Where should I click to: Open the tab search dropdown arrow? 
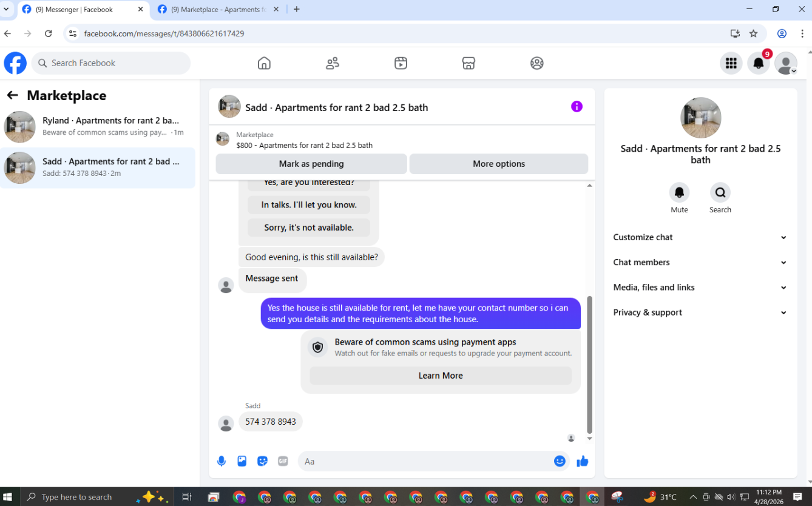coord(7,9)
